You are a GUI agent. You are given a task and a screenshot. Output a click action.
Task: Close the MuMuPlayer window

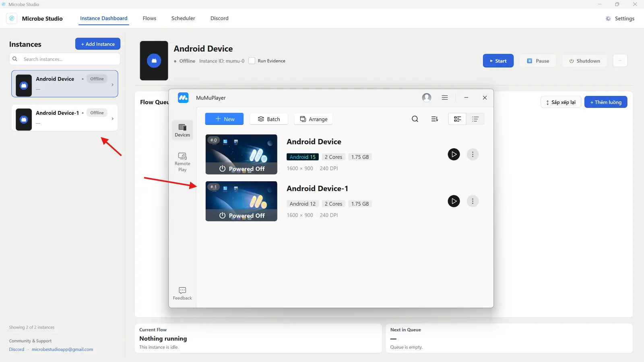(x=485, y=97)
